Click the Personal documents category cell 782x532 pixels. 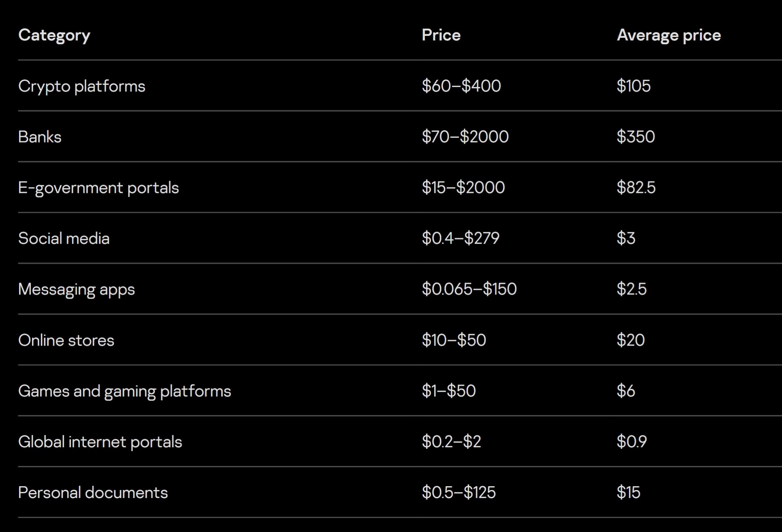pyautogui.click(x=93, y=493)
